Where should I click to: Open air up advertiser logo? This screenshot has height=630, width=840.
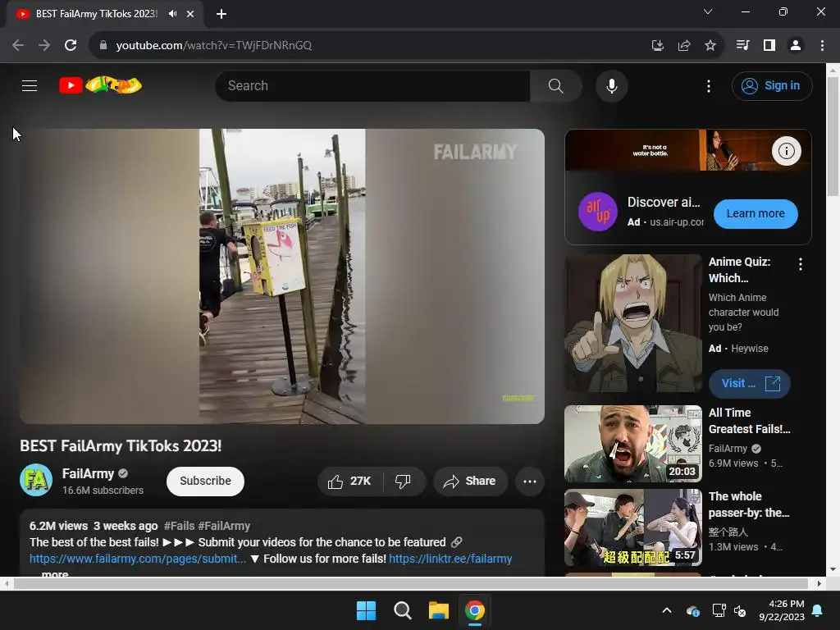tap(598, 212)
